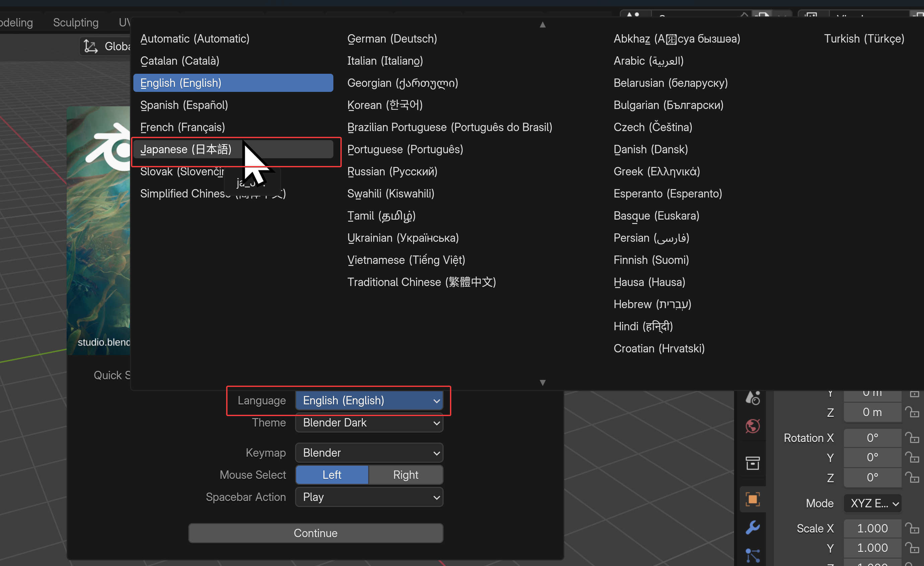Toggle the lock for Rotation X
924x566 pixels.
coord(912,438)
